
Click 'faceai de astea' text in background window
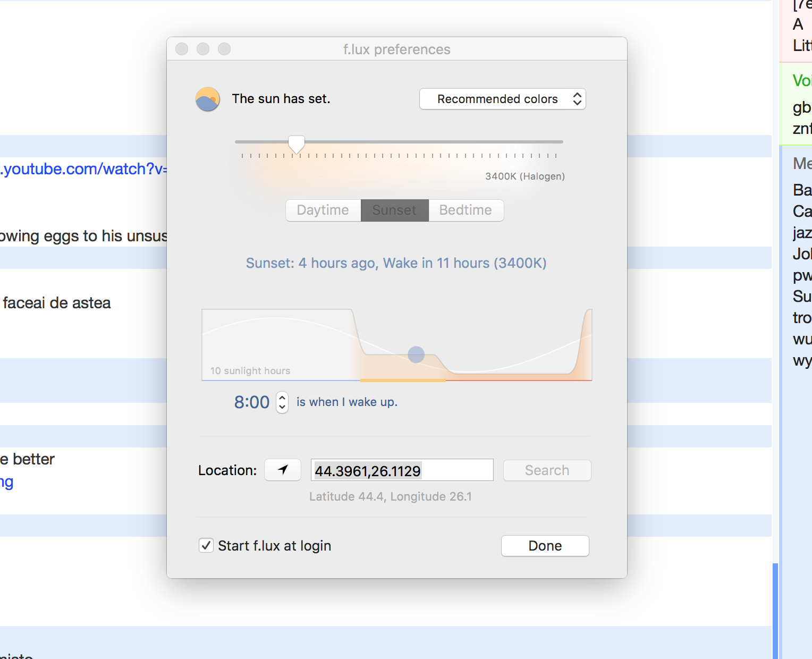[57, 303]
